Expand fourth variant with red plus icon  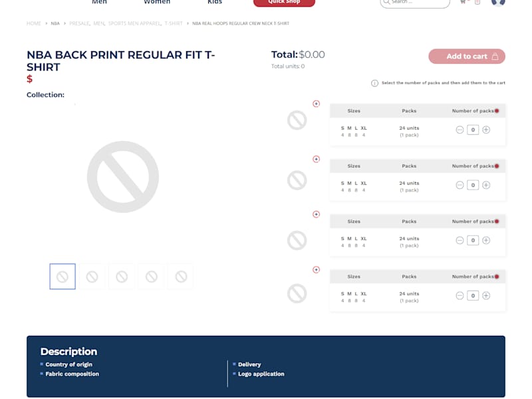click(x=317, y=270)
